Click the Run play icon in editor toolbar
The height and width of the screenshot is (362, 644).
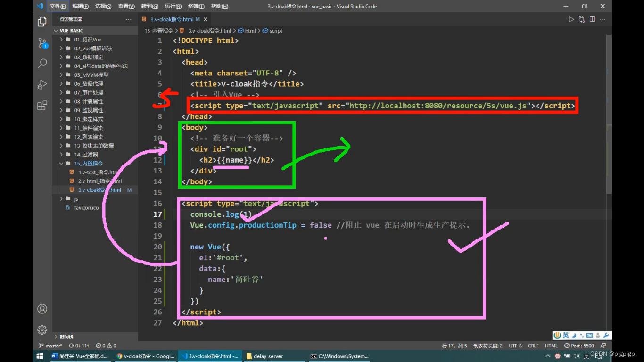pyautogui.click(x=571, y=19)
